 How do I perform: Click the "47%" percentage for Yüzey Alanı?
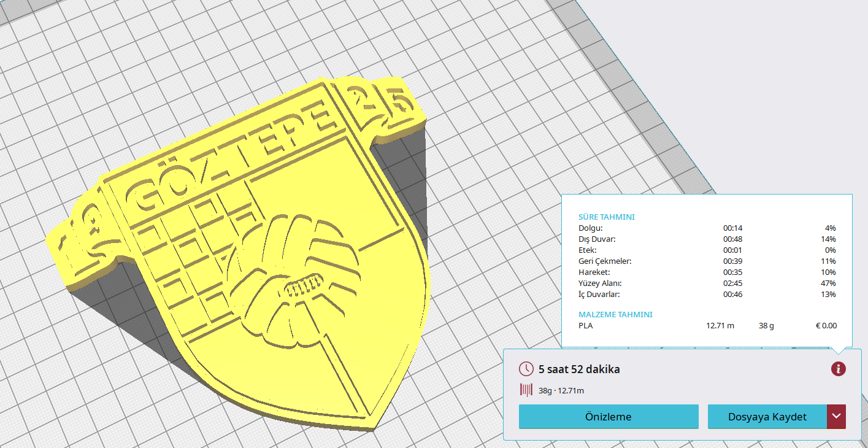(829, 284)
